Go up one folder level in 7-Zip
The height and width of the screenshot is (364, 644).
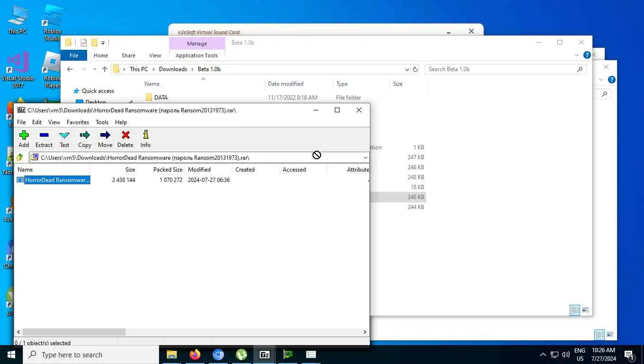20,157
